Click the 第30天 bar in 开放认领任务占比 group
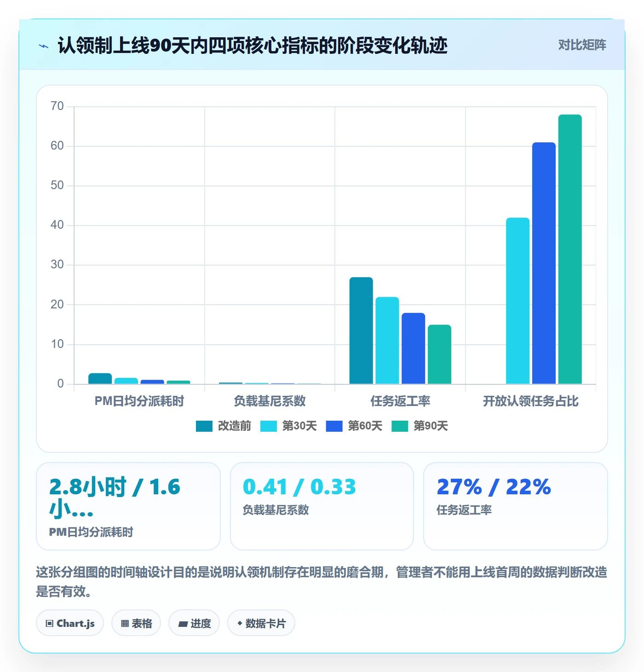Viewport: 644px width, 672px height. 518,301
